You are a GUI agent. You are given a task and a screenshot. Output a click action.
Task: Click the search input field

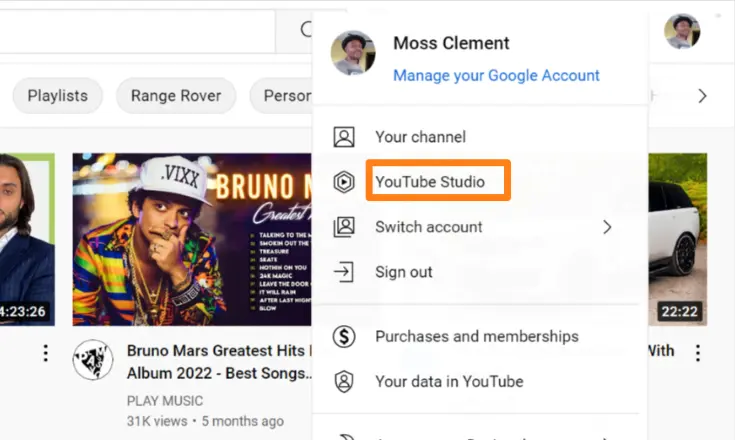click(140, 30)
